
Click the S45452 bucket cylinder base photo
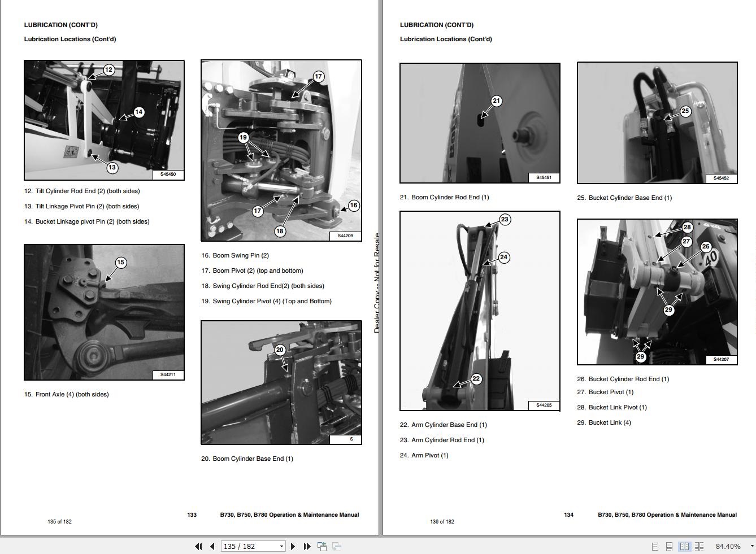click(x=657, y=123)
